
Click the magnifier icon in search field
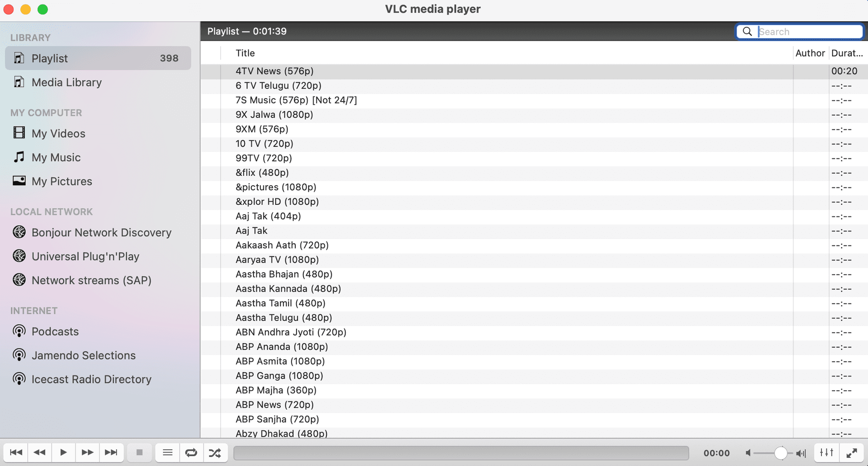point(747,31)
